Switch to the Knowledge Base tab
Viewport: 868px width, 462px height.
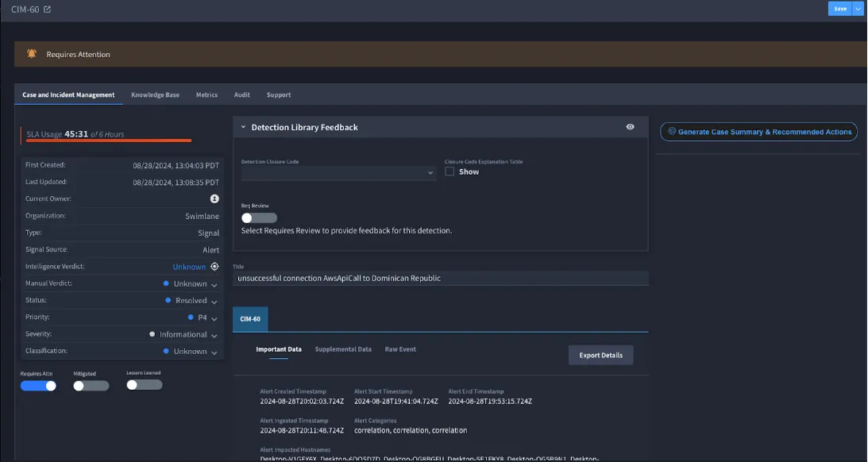pos(155,94)
